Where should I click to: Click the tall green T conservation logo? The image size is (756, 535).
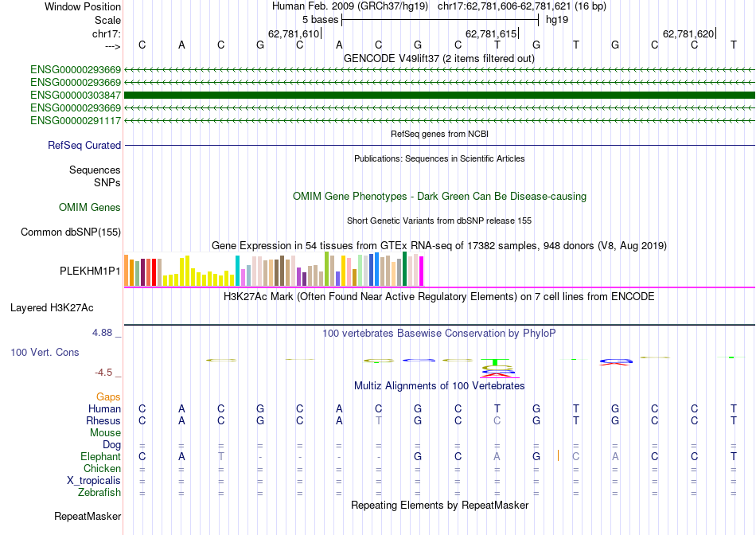coord(495,361)
